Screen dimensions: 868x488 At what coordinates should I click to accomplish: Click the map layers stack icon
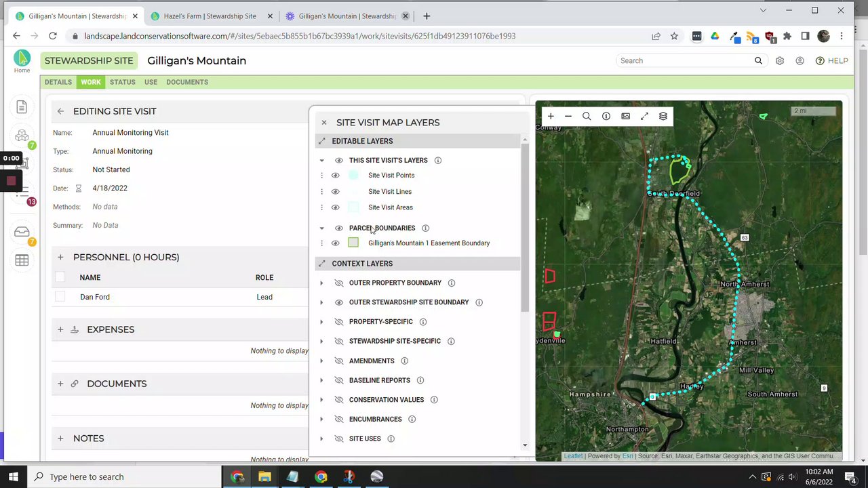(x=663, y=117)
